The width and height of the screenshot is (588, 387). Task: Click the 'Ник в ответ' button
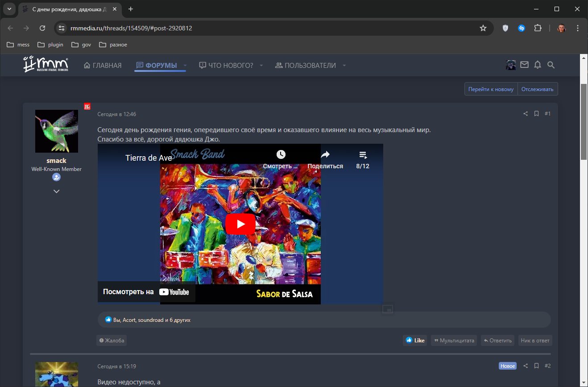[535, 341]
